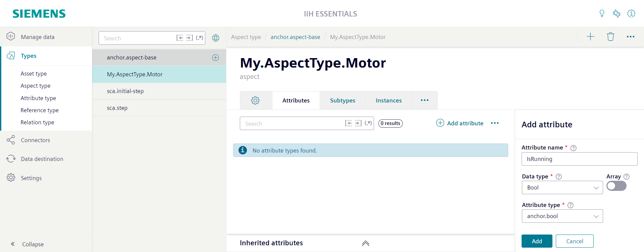
Task: Click the Cancel button
Action: 575,241
